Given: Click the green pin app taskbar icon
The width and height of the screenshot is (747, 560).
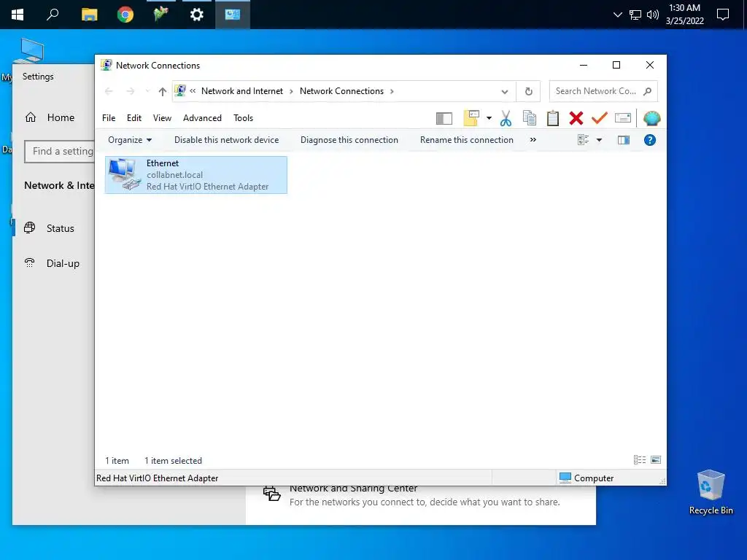Looking at the screenshot, I should pos(161,15).
